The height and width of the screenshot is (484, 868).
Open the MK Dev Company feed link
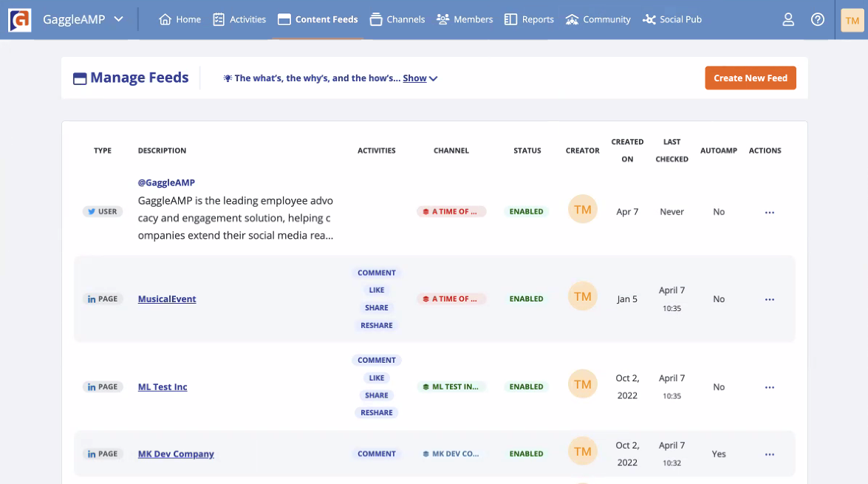(176, 454)
